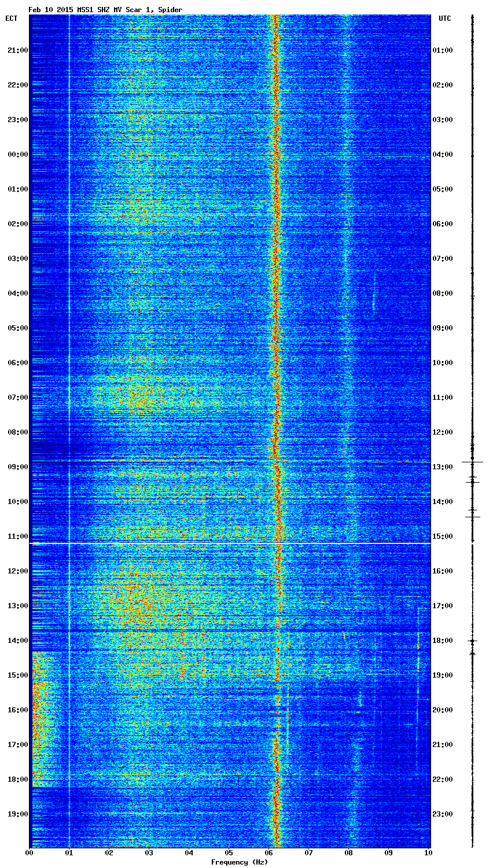Click the UTC '07:00' time label
The height and width of the screenshot is (868, 493).
pos(443,259)
